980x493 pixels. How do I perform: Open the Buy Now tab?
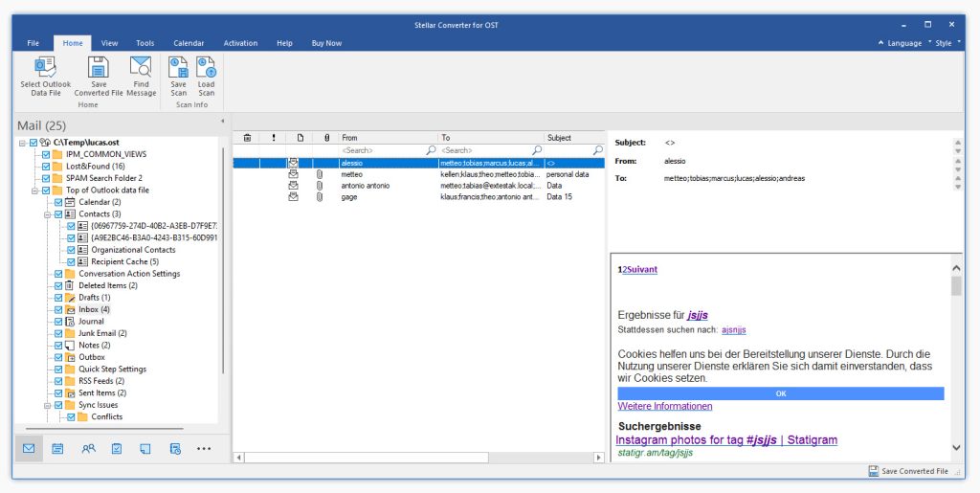pyautogui.click(x=326, y=43)
